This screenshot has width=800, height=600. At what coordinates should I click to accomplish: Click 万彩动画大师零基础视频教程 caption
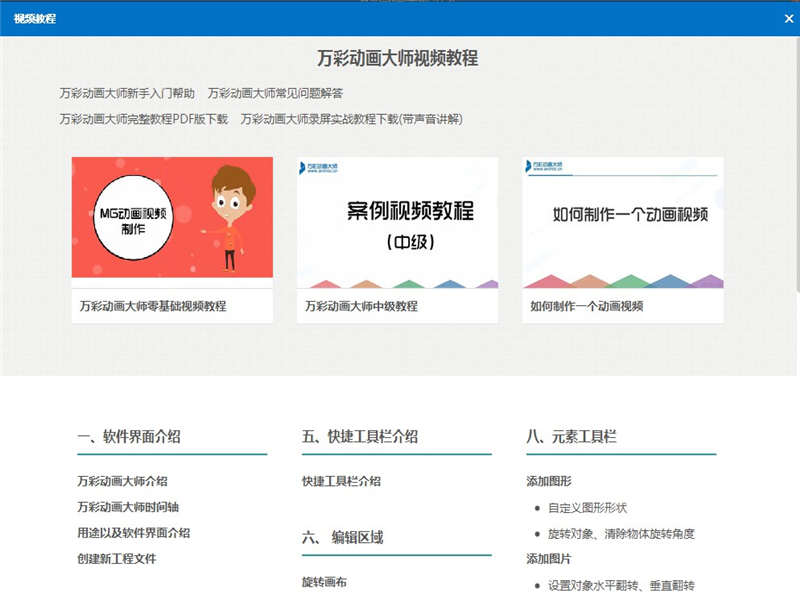click(153, 306)
